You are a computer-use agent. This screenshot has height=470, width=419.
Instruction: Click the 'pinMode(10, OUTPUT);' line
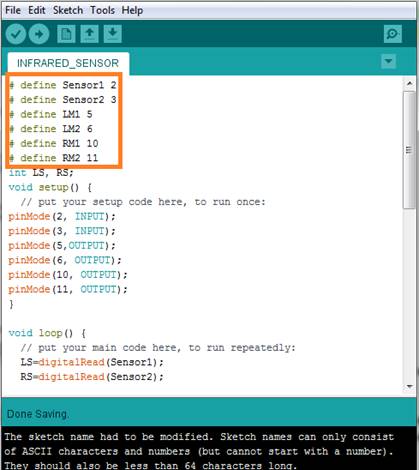tap(68, 275)
